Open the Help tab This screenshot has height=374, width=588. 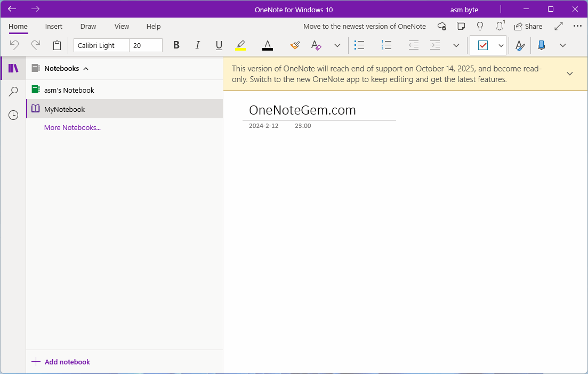(154, 26)
